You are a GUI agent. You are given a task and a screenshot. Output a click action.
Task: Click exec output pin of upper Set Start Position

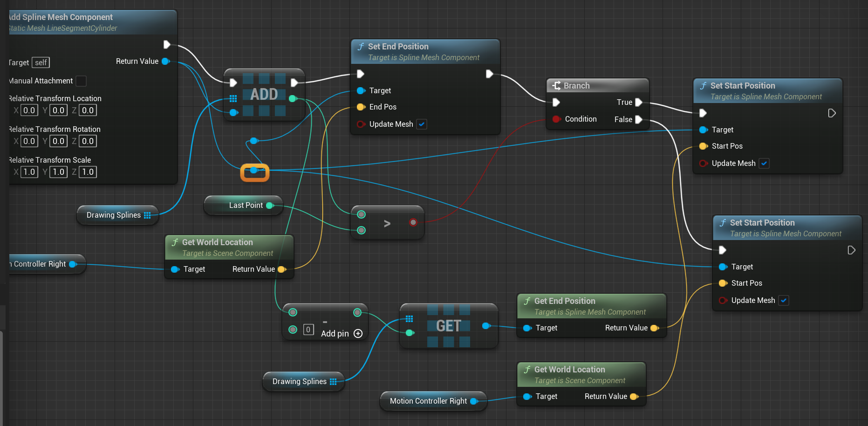832,113
